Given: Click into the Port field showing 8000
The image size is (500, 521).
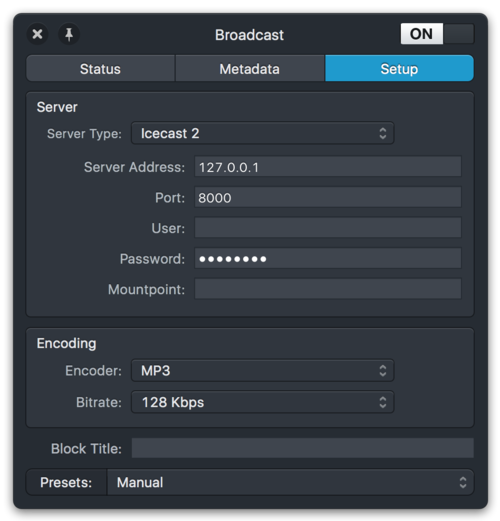Looking at the screenshot, I should (328, 198).
